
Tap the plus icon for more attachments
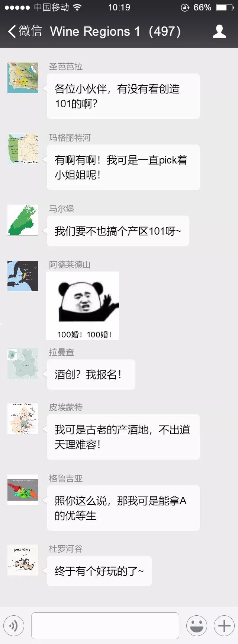224,626
